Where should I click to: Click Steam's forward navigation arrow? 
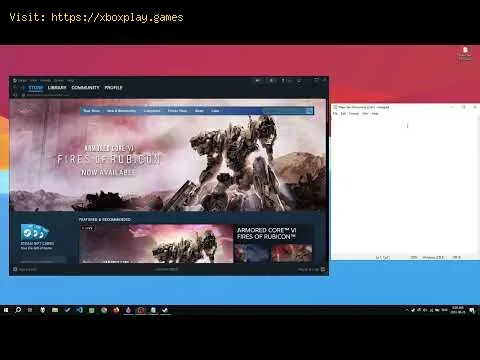click(22, 88)
